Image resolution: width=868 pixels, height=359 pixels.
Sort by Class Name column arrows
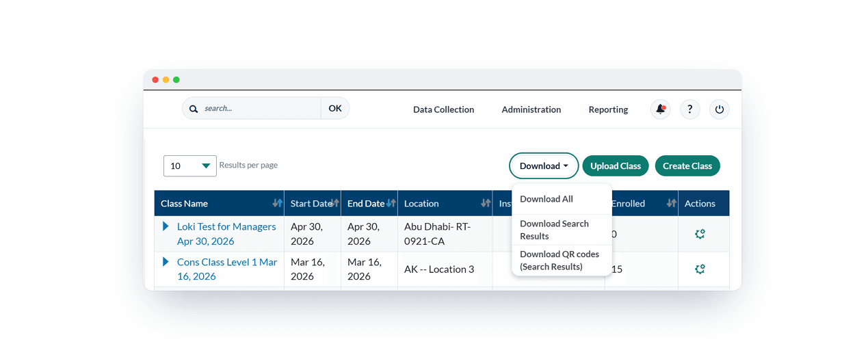coord(277,203)
